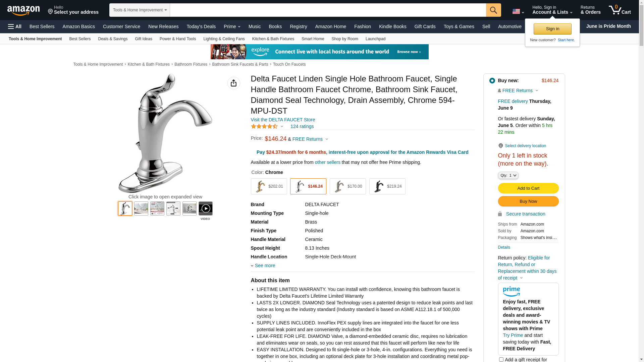Expand the Prime menu in navigation bar
Screen dimensions: 644x362
232,26
